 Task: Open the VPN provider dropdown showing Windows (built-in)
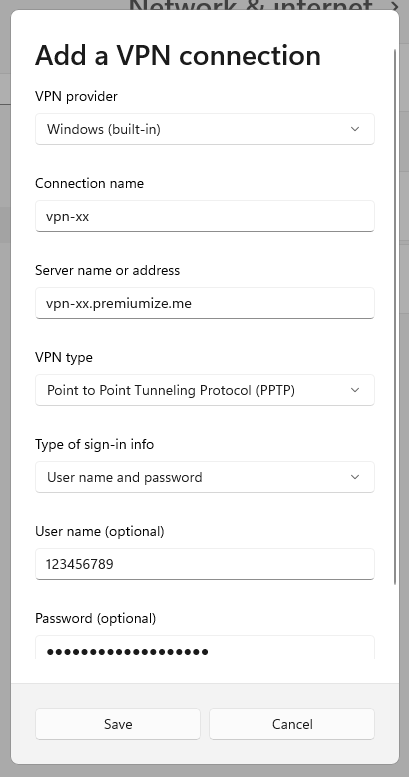click(205, 129)
